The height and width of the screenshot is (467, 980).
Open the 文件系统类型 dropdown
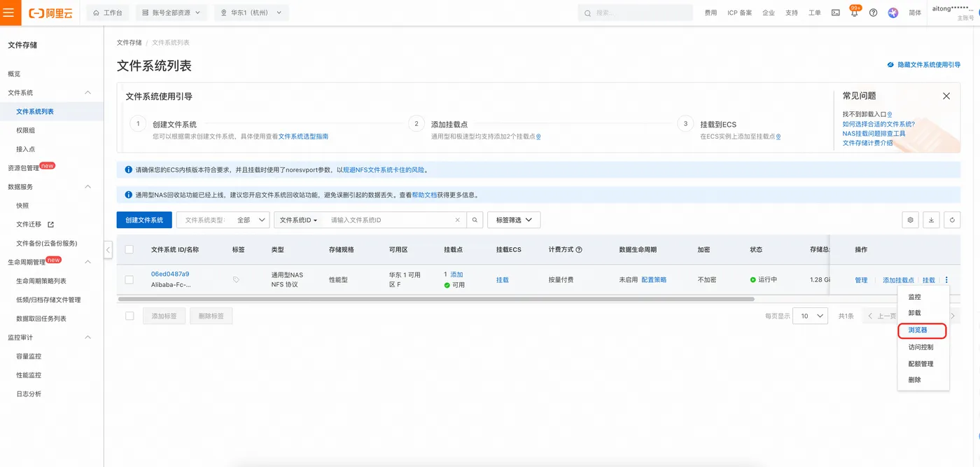point(223,220)
